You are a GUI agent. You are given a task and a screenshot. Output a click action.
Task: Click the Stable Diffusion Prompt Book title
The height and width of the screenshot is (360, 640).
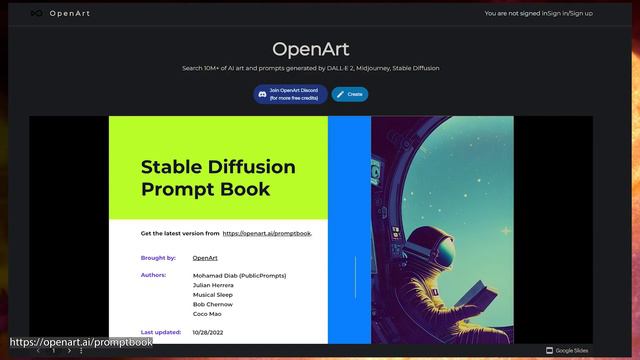[218, 178]
